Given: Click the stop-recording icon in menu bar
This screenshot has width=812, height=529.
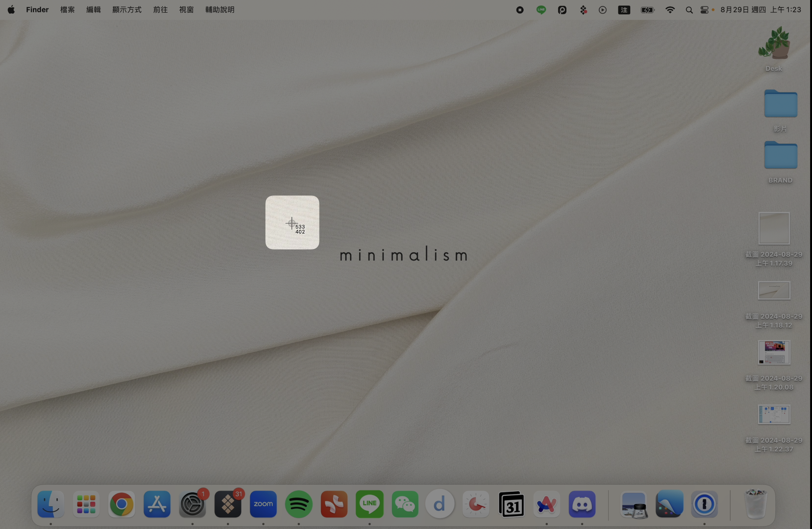Looking at the screenshot, I should point(520,10).
